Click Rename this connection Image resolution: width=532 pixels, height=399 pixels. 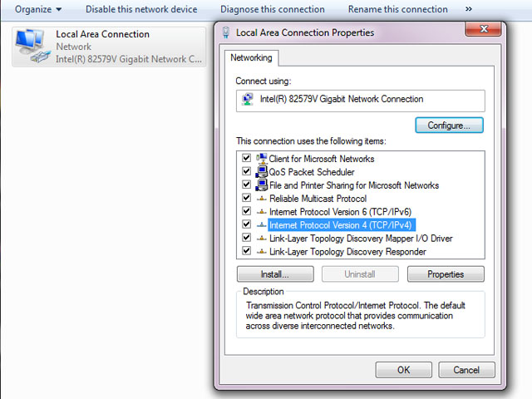tap(397, 9)
